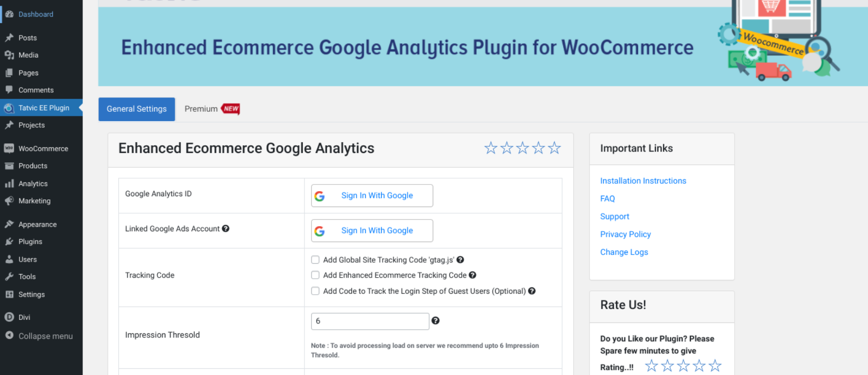The height and width of the screenshot is (375, 868).
Task: Open the Installation Instructions link
Action: pos(643,181)
